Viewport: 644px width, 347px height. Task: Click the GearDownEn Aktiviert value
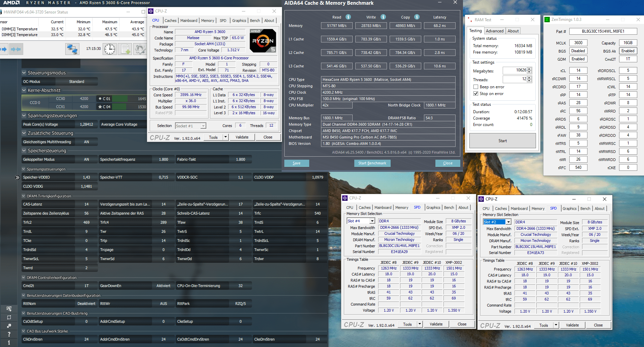tap(164, 286)
